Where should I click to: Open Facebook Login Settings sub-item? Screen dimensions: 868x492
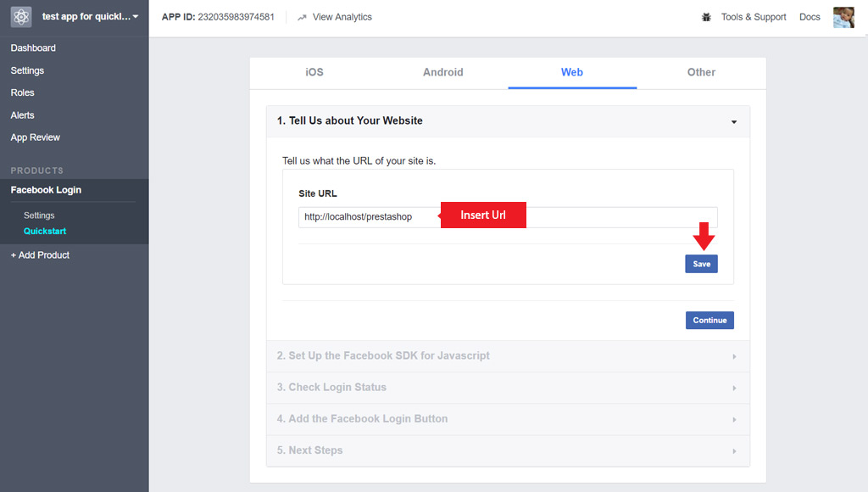pyautogui.click(x=39, y=215)
